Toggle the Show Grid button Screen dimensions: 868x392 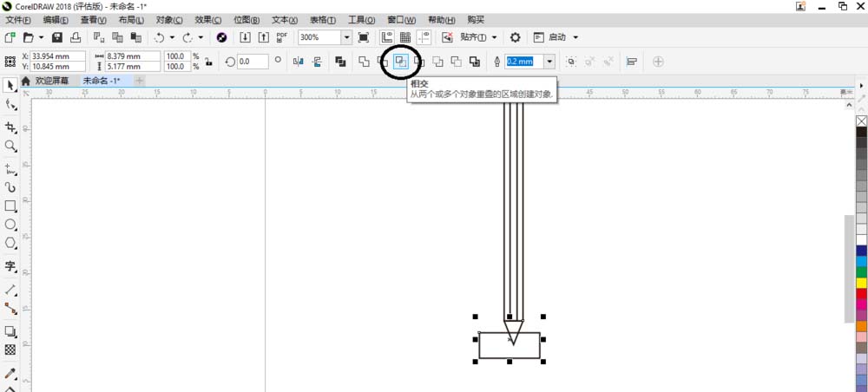[405, 37]
